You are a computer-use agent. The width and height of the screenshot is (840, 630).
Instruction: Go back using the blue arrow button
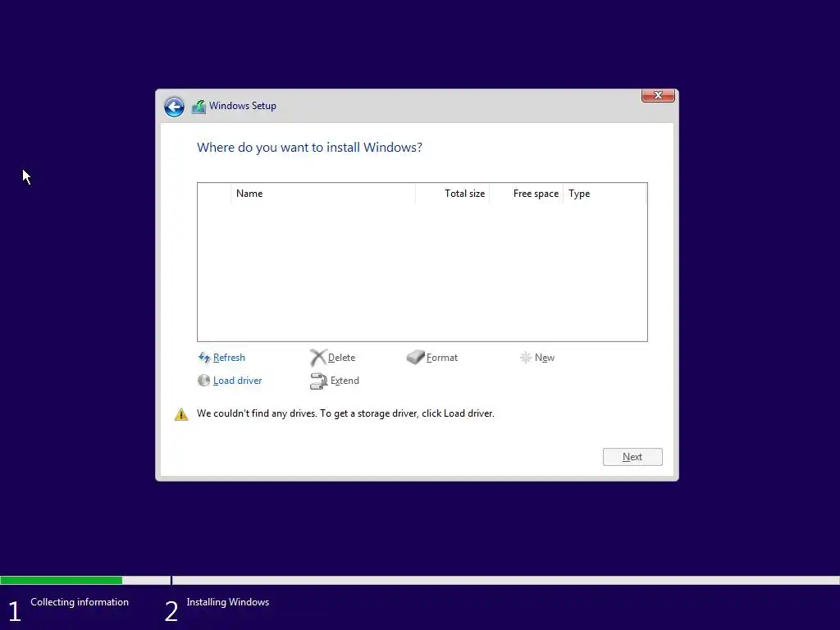tap(174, 107)
